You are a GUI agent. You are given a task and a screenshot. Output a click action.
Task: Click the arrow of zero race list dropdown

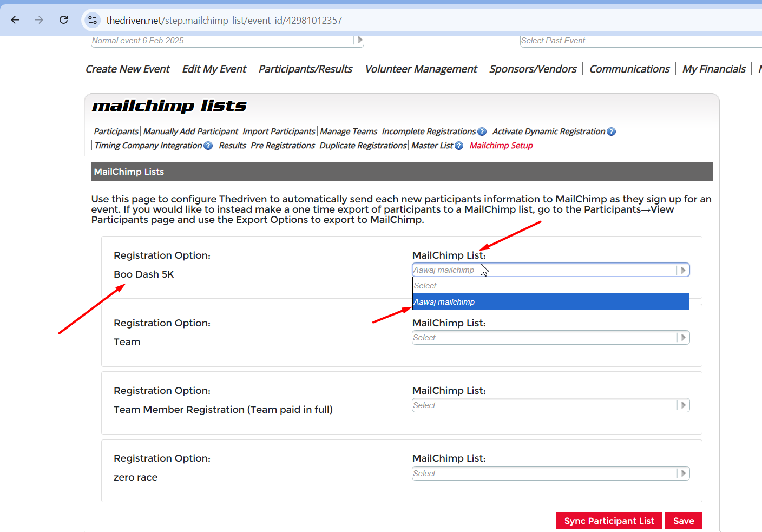[683, 474]
